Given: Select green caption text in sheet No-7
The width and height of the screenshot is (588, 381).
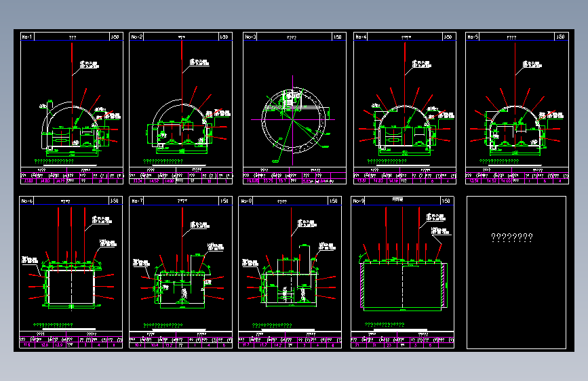Looking at the screenshot, I should (163, 325).
